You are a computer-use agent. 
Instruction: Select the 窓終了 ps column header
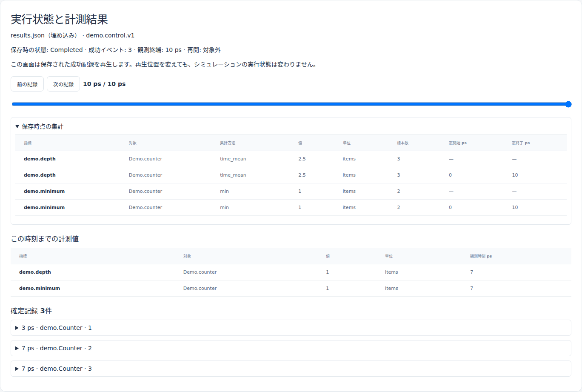(x=521, y=143)
